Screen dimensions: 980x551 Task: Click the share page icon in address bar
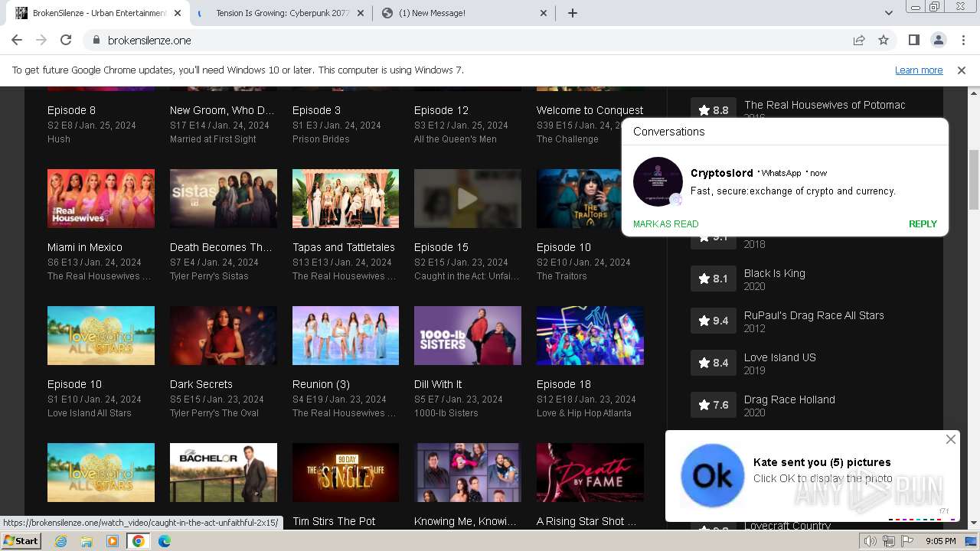tap(859, 40)
